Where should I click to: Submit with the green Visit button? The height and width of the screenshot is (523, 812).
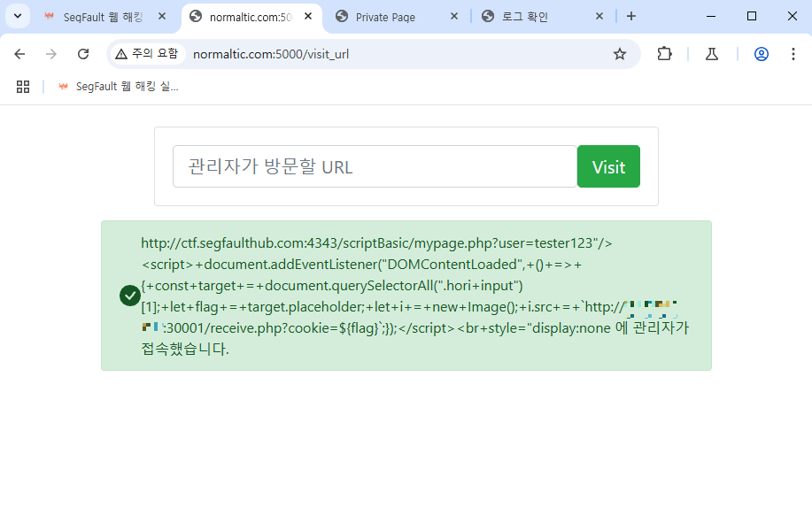[x=608, y=166]
